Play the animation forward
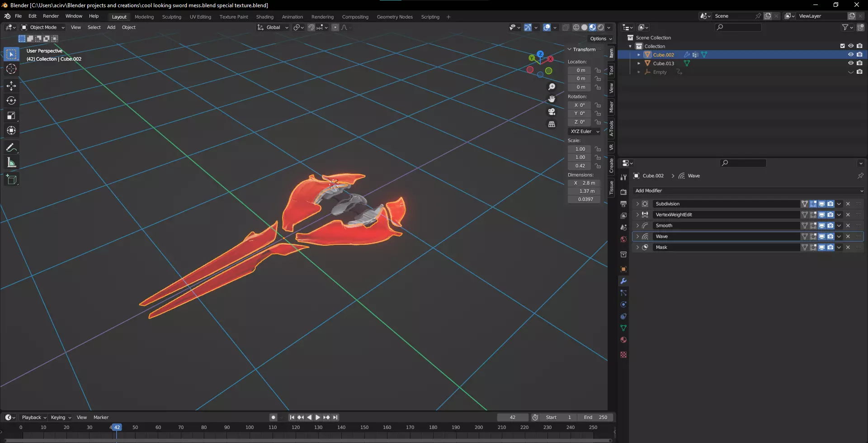 coord(318,417)
